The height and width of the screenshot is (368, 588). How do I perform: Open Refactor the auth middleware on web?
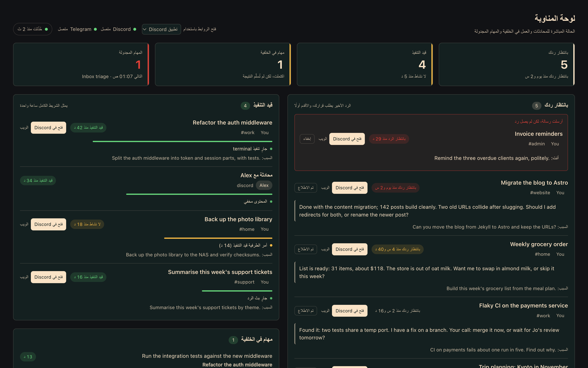[24, 128]
